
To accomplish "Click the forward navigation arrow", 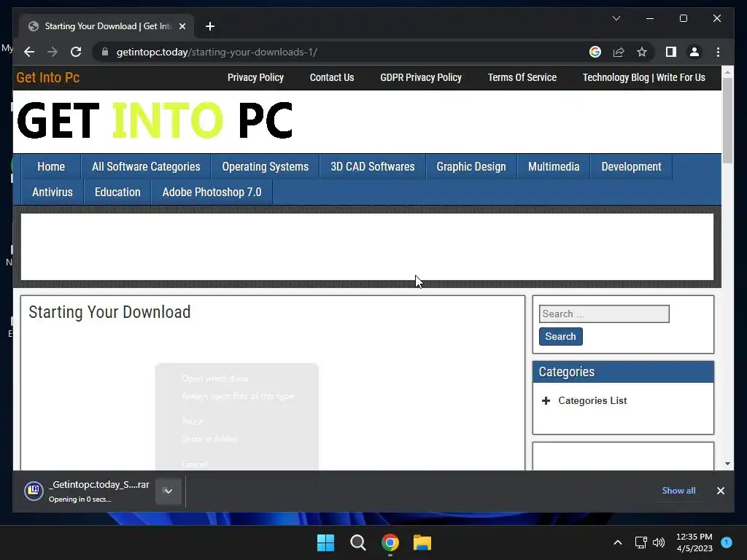I will (53, 52).
